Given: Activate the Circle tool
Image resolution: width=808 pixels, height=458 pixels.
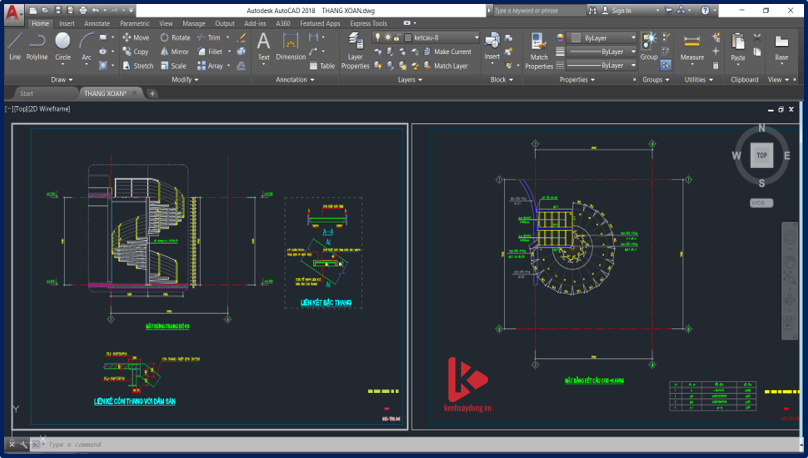Looking at the screenshot, I should [x=63, y=46].
